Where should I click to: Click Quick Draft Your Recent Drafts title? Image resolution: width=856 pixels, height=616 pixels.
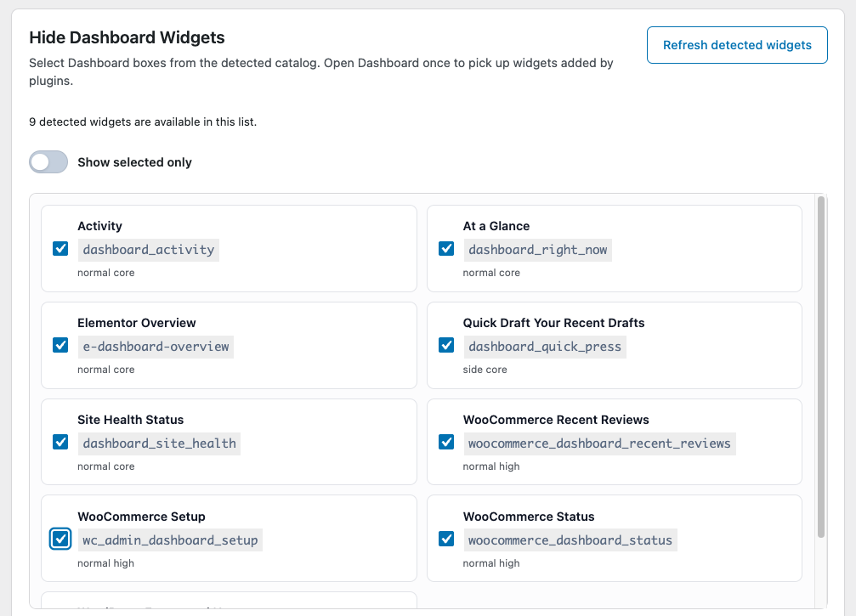553,323
